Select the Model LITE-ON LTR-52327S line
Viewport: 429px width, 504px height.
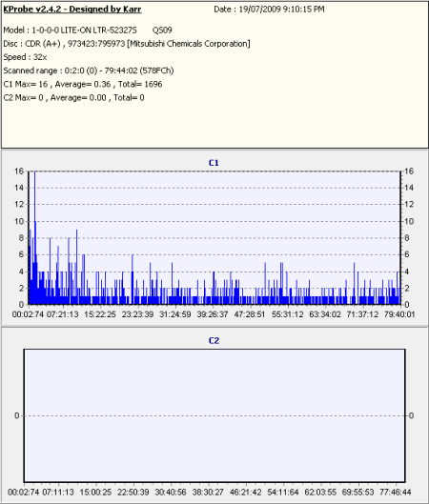click(88, 30)
